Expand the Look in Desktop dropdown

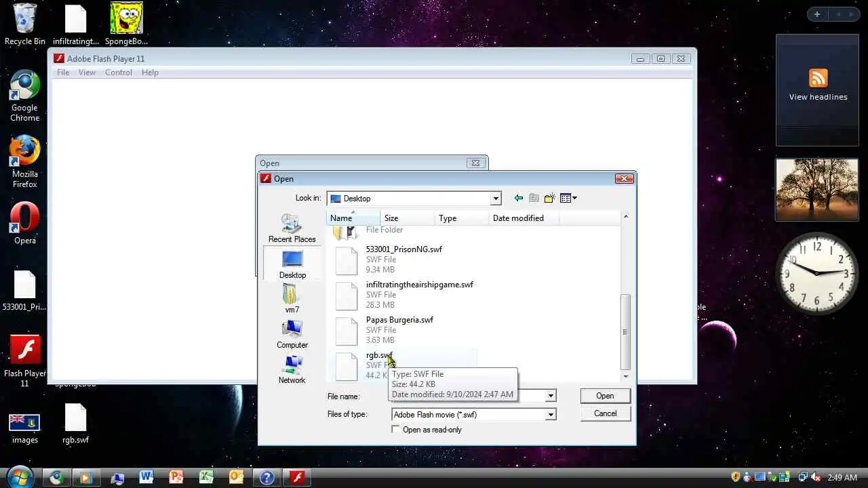coord(496,199)
